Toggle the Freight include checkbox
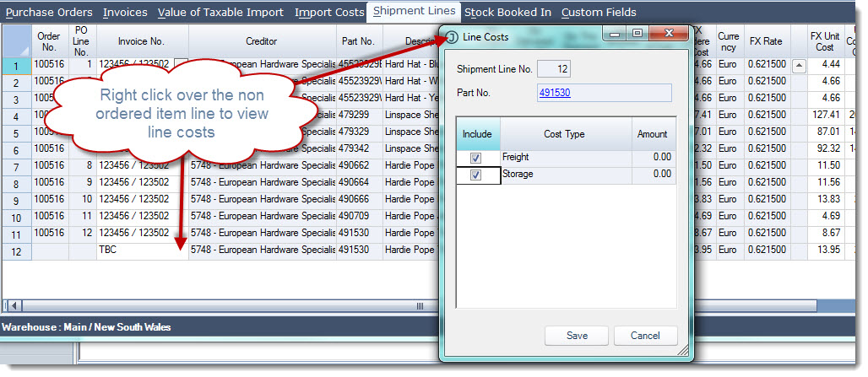 pyautogui.click(x=475, y=158)
